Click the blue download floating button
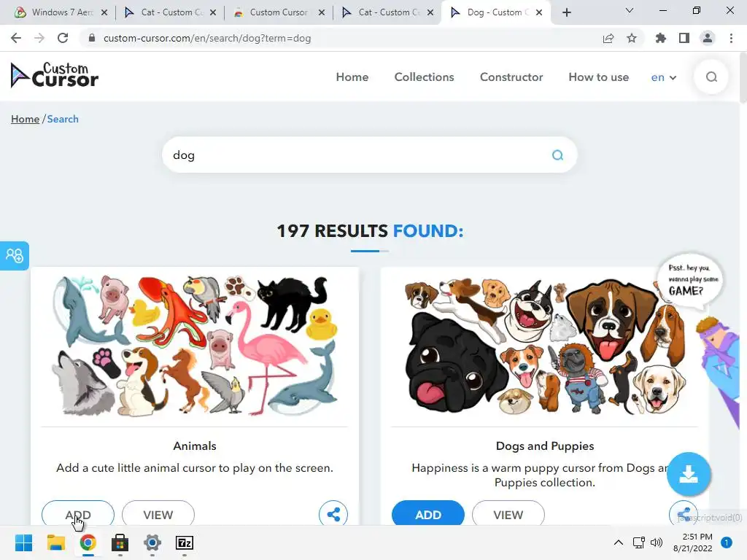The width and height of the screenshot is (747, 560). point(689,474)
